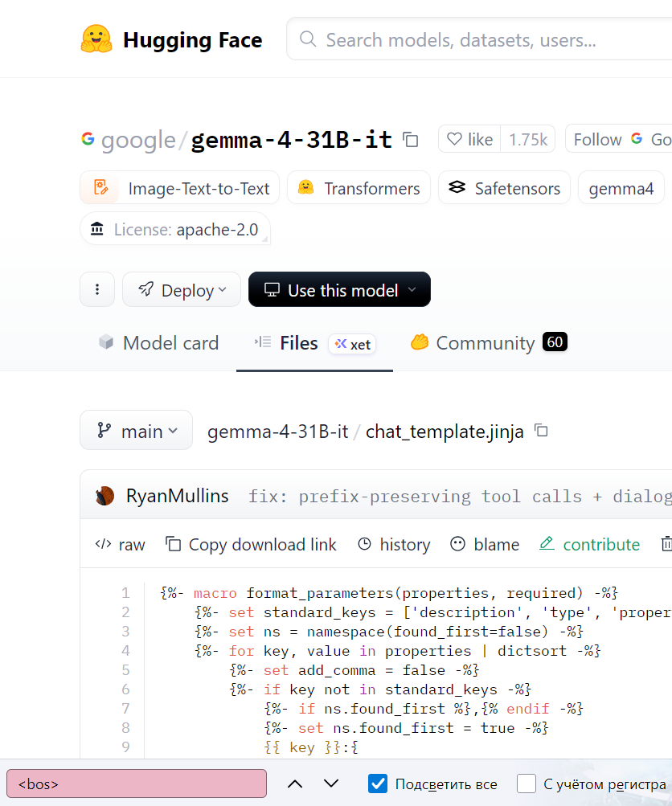Select the Transformers library tag
Viewport: 672px width, 806px height.
359,187
